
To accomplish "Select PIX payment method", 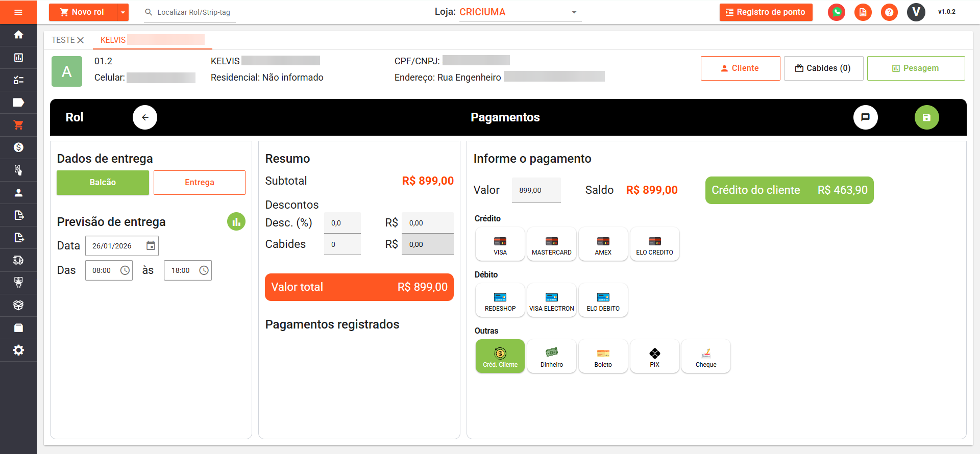I will (654, 357).
